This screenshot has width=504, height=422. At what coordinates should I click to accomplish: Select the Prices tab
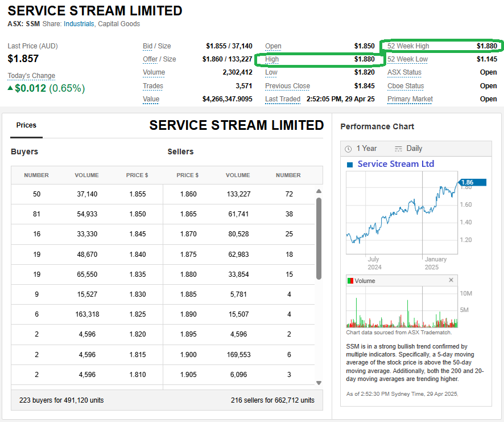26,125
